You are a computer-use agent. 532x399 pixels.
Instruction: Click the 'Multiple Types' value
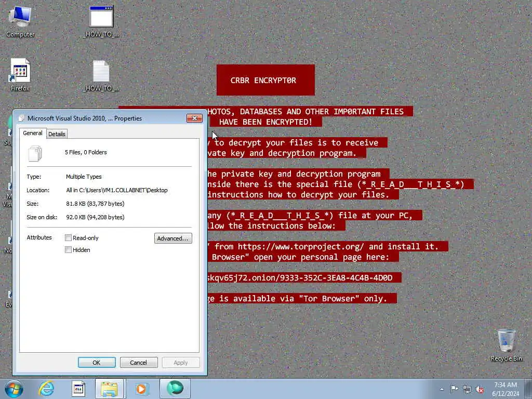pos(84,177)
